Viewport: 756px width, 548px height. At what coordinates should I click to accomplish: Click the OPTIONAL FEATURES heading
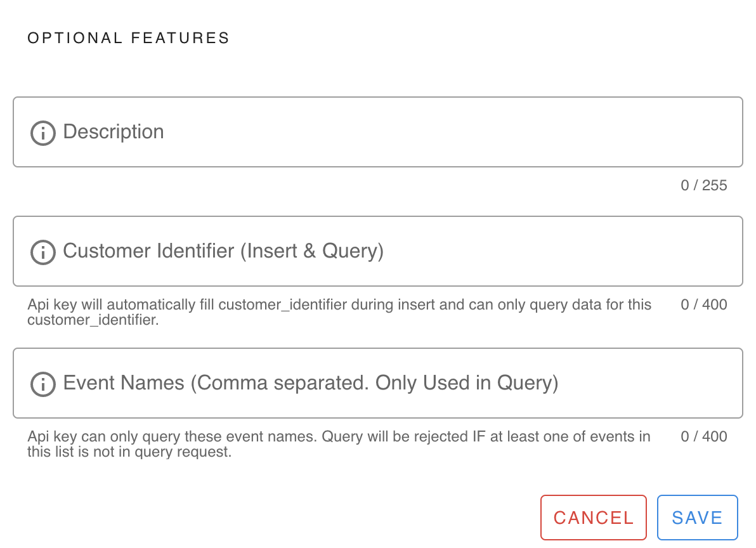tap(127, 37)
